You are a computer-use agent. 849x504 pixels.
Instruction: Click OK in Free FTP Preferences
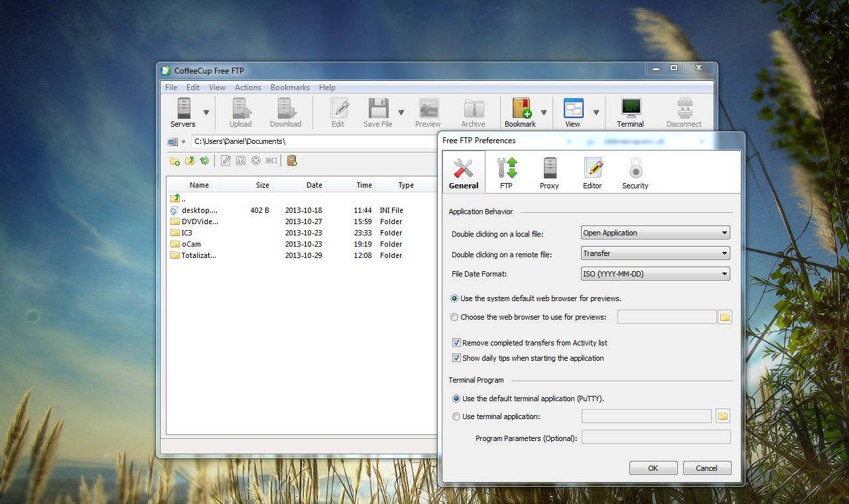coord(653,468)
